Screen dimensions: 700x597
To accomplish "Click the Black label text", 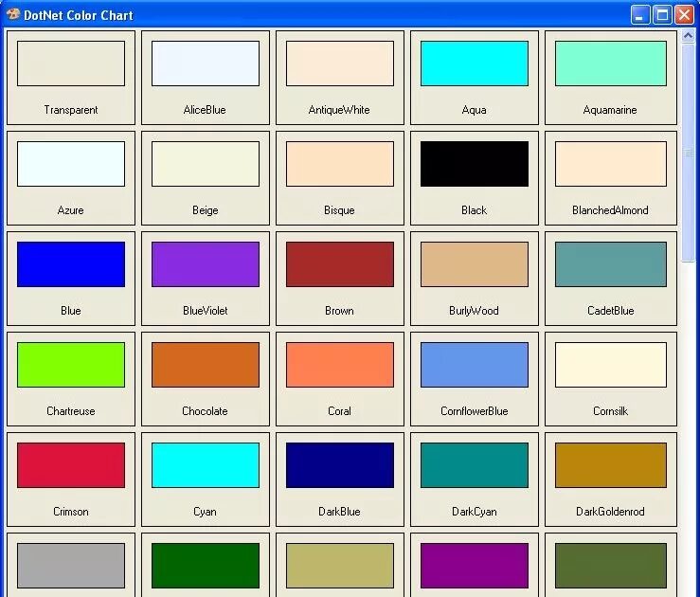I will (475, 210).
